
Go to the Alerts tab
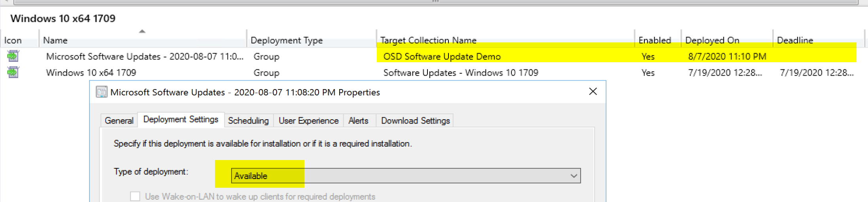[358, 120]
